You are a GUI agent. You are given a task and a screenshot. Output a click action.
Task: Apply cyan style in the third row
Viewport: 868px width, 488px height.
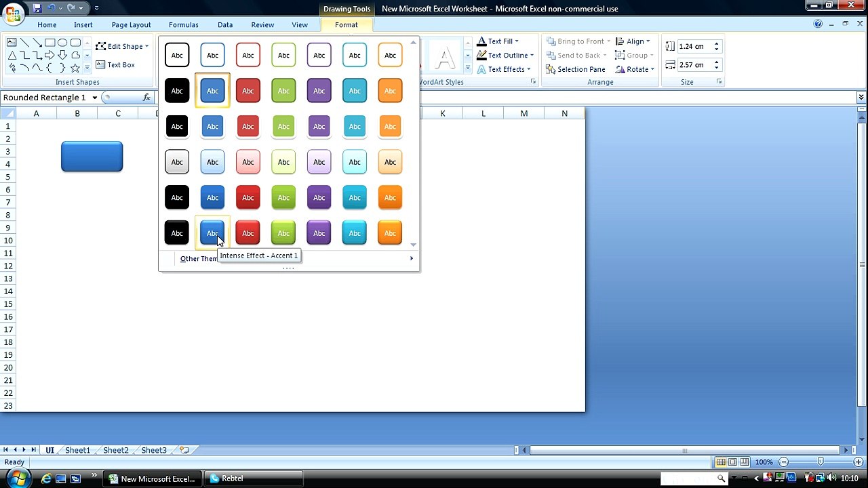click(x=355, y=126)
